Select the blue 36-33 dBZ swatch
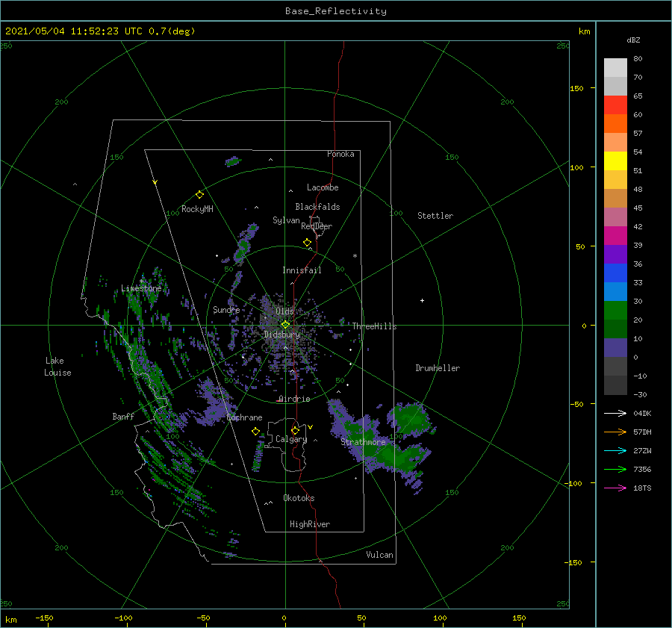This screenshot has width=672, height=628. (615, 273)
